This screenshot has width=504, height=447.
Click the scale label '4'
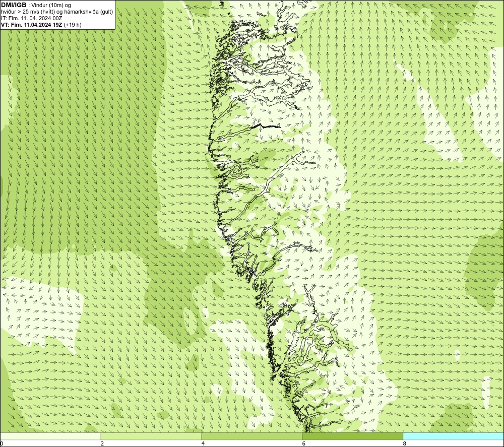(203, 444)
